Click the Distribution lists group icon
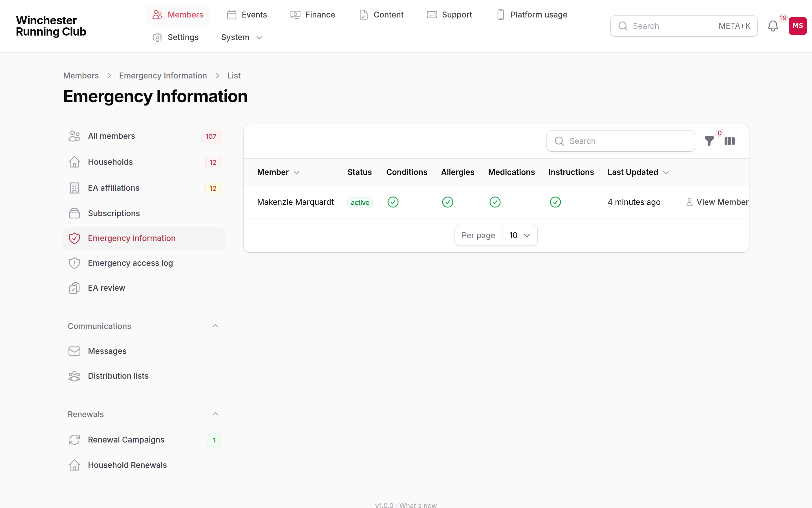This screenshot has width=812, height=508. (74, 376)
